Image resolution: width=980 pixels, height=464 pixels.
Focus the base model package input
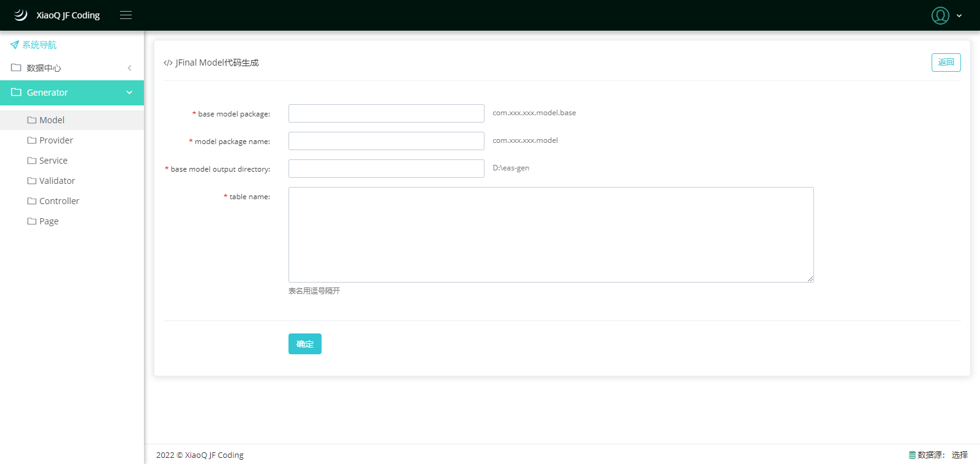click(386, 113)
